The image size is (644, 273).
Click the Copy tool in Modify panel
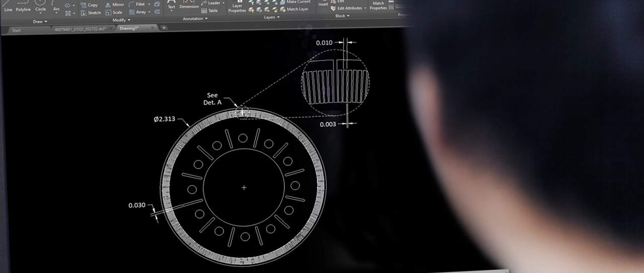[89, 5]
